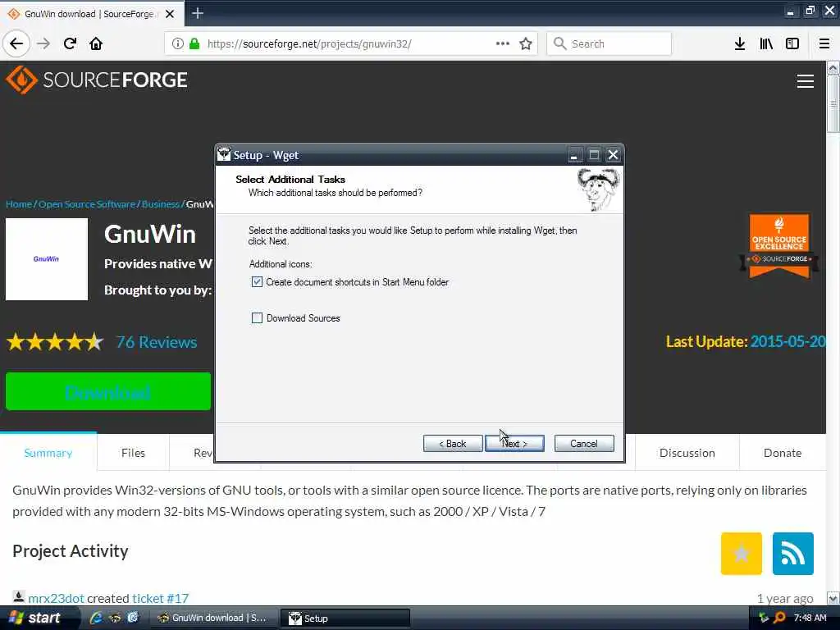This screenshot has height=630, width=840.
Task: Click the third quick launch icon
Action: pyautogui.click(x=133, y=618)
